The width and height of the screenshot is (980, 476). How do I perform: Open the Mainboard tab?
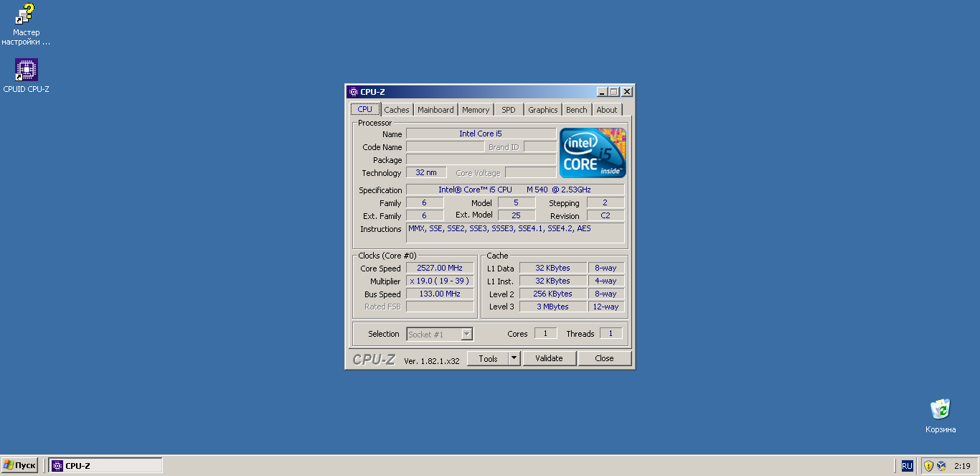435,110
